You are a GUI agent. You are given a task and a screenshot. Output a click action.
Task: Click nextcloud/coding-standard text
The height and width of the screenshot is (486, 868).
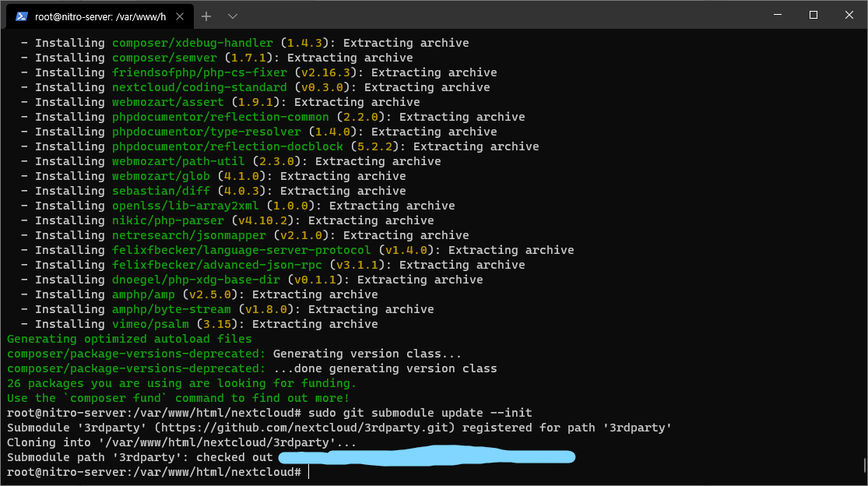coord(199,87)
